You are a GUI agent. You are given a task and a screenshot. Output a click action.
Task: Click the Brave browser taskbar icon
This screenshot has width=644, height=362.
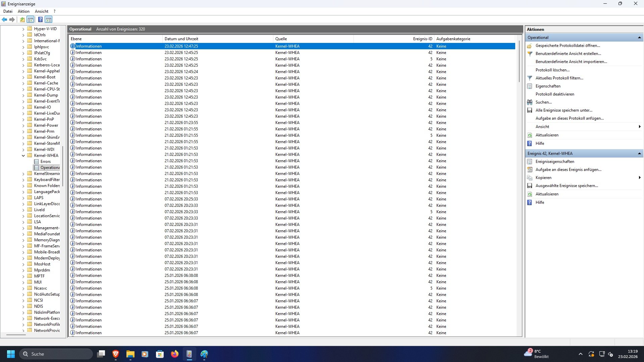pyautogui.click(x=116, y=354)
